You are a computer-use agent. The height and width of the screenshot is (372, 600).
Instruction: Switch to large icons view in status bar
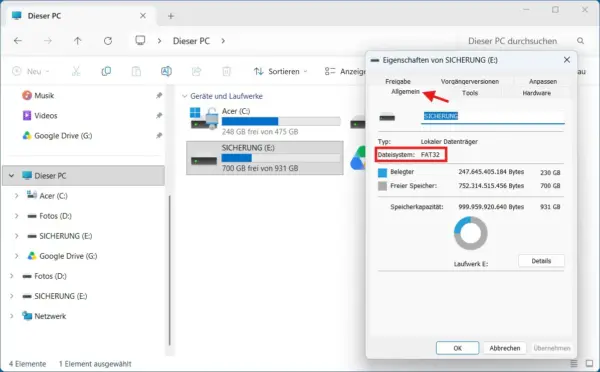coord(589,363)
